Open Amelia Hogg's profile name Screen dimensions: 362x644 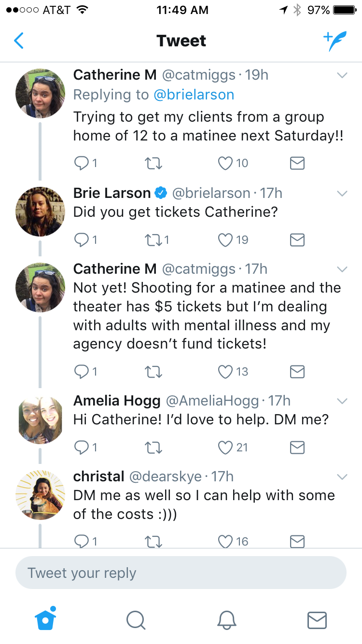(116, 401)
